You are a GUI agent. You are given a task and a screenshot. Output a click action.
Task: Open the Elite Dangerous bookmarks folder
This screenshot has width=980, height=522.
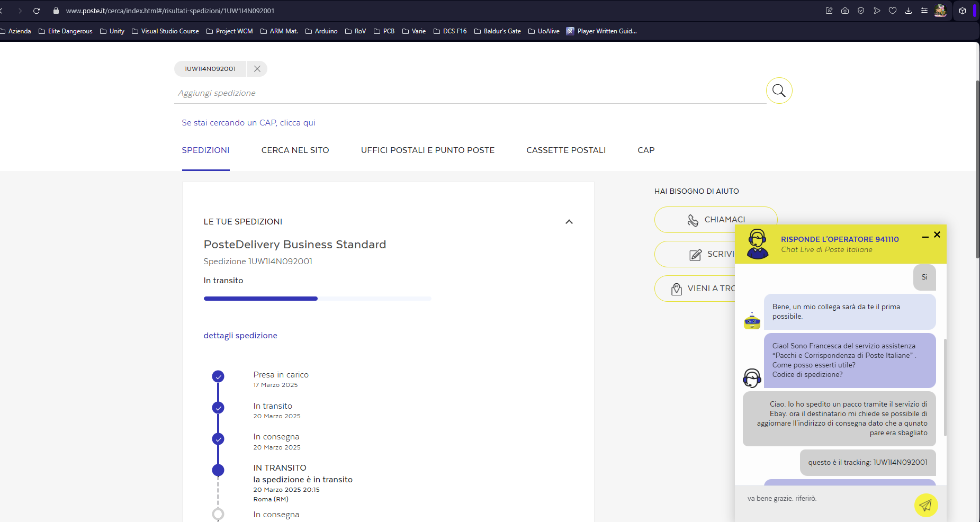pos(65,31)
